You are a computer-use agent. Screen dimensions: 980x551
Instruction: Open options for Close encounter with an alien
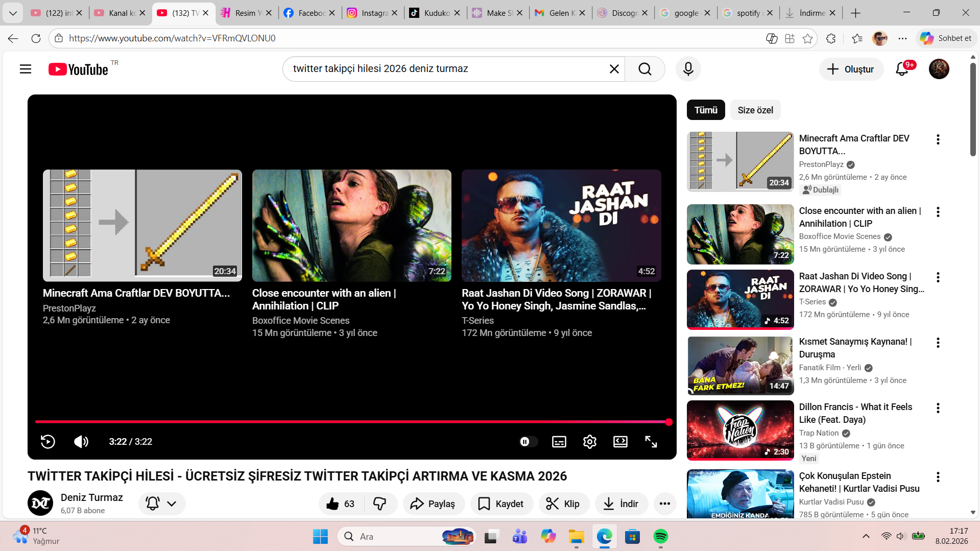(938, 212)
